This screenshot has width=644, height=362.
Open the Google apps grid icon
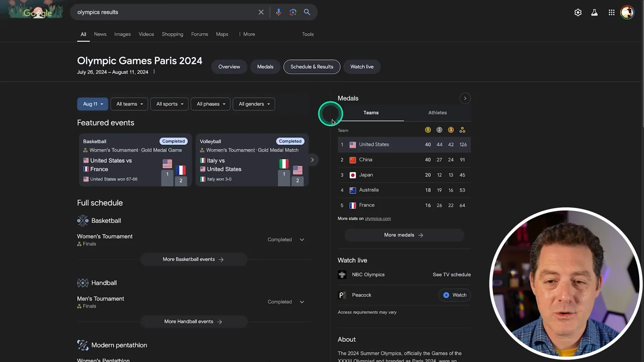tap(611, 12)
